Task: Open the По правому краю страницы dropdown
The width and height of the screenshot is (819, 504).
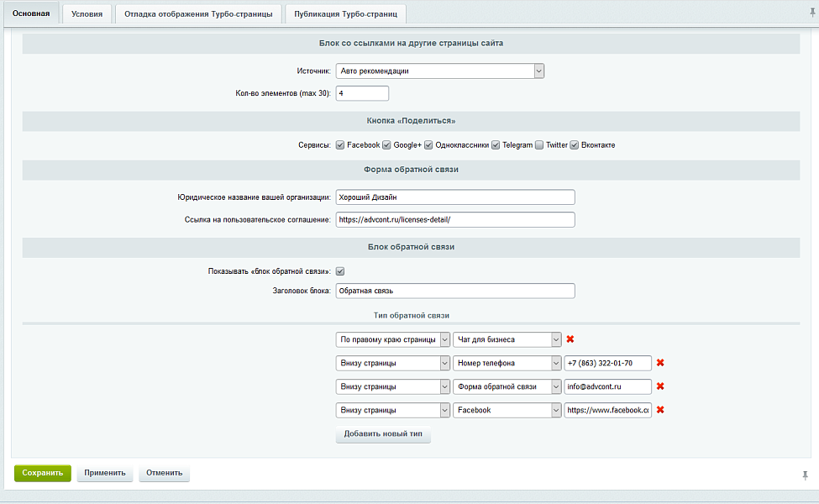Action: 393,339
